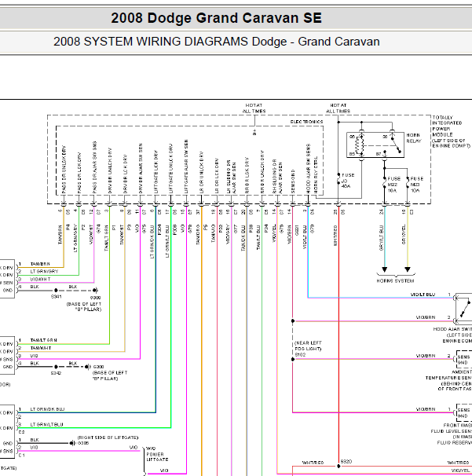Viewport: 472px width, 476px height.
Task: Click the HOT AT ALL TIMES label above horn relay
Action: (338, 108)
